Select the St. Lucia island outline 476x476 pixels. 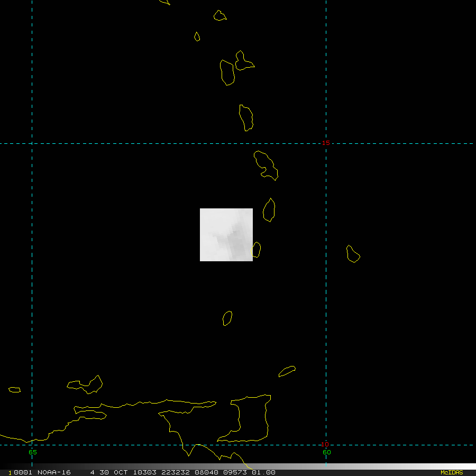269,210
